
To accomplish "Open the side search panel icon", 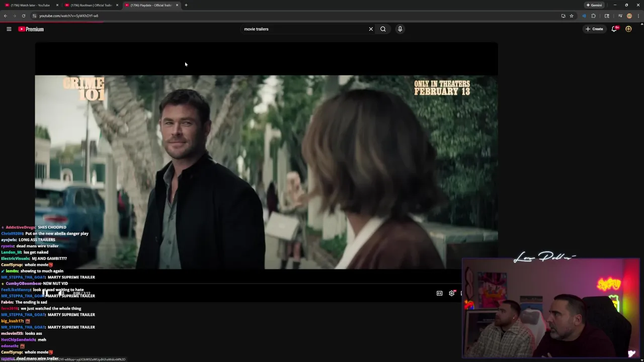I will (607, 16).
